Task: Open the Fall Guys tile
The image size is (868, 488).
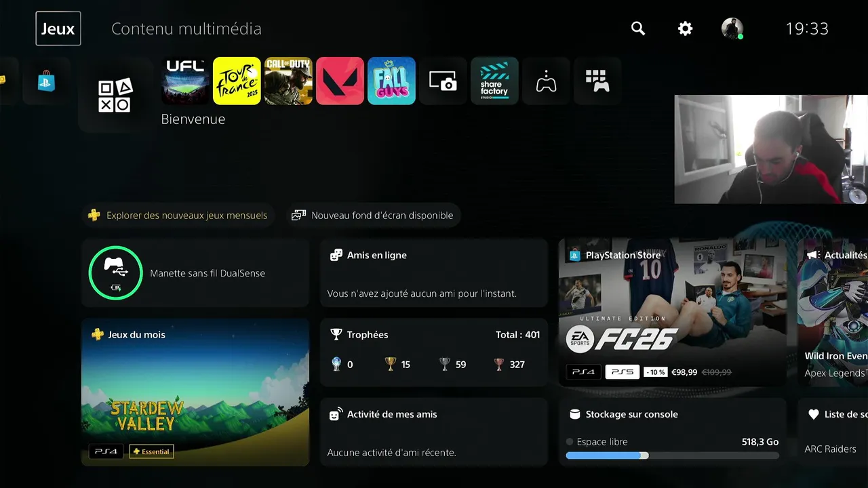Action: pyautogui.click(x=391, y=81)
